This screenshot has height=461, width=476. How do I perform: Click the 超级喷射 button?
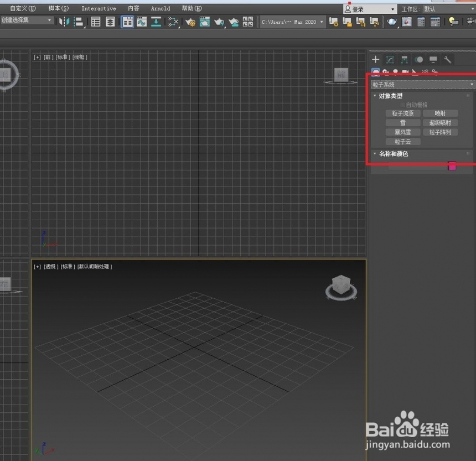tap(440, 123)
